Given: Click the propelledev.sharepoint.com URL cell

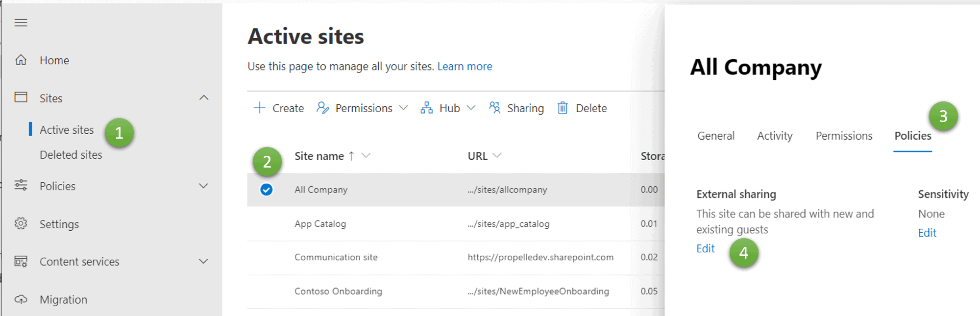Looking at the screenshot, I should coord(540,257).
